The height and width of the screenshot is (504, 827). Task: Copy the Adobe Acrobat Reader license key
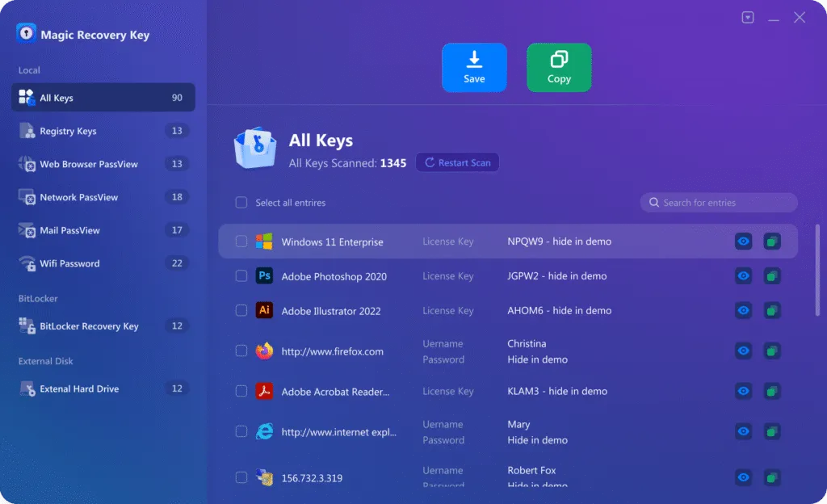(772, 391)
